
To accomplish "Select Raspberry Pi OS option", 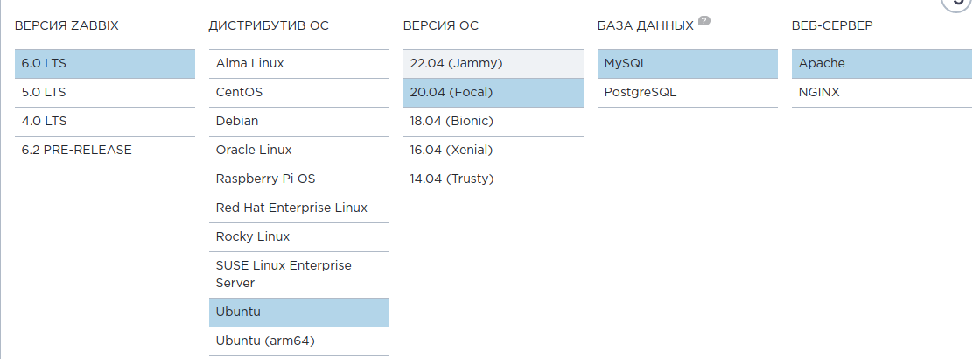I will [x=299, y=179].
